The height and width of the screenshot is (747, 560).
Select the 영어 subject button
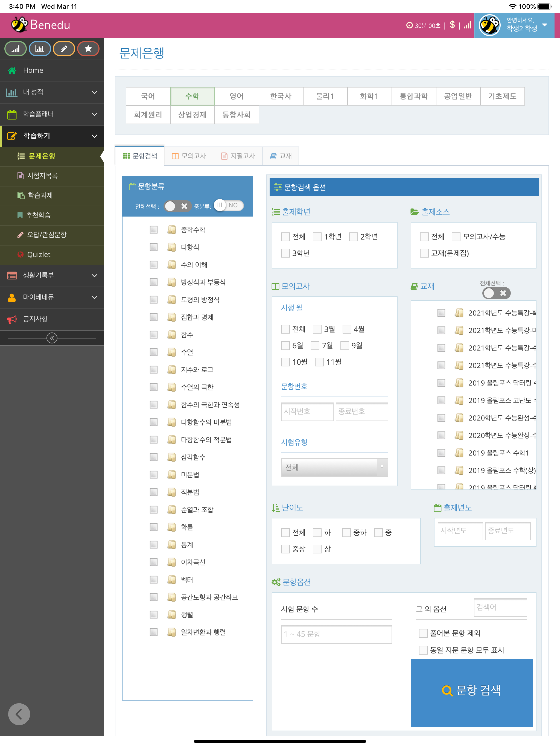237,96
